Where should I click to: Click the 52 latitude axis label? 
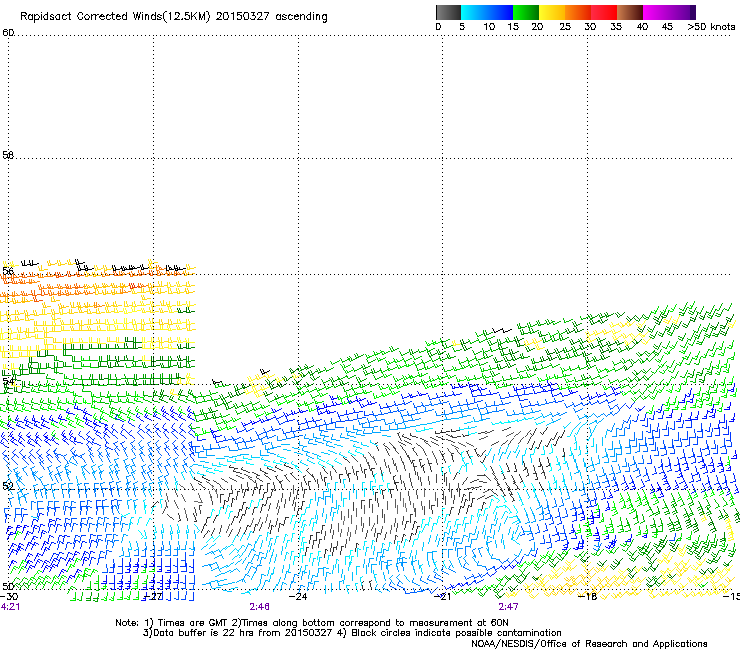point(8,486)
